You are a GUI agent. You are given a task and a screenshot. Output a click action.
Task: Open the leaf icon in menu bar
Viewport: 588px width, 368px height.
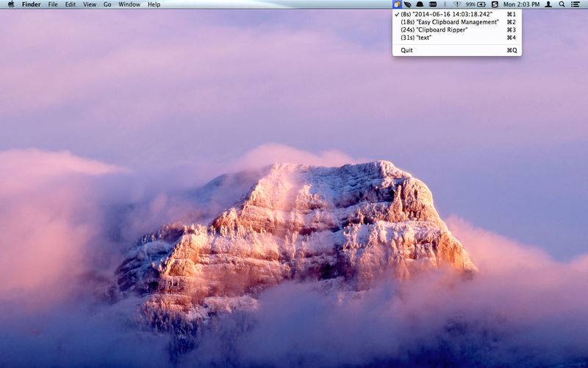(x=408, y=4)
